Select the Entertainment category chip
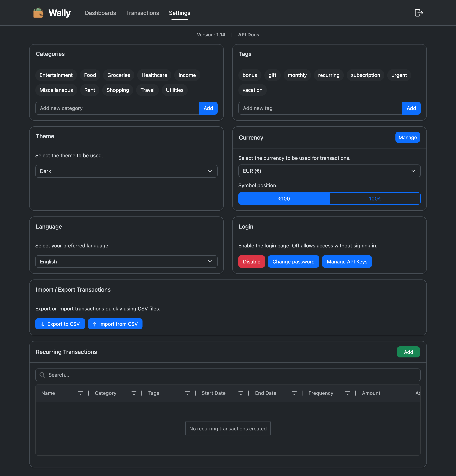 point(56,75)
